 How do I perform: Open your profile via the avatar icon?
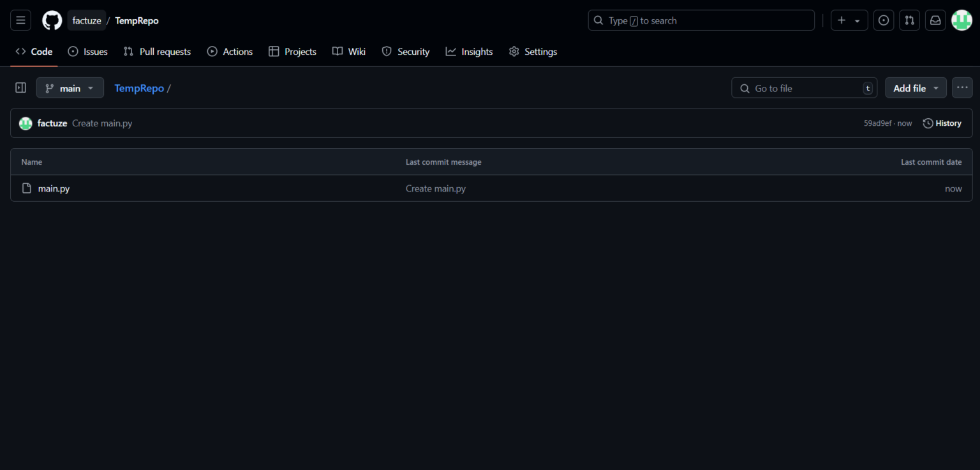click(961, 20)
